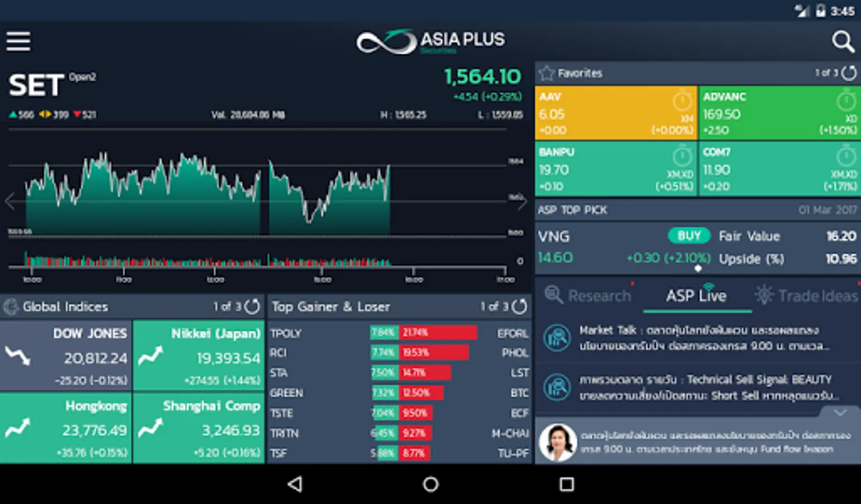The width and height of the screenshot is (861, 504).
Task: Select LST in top losers
Action: click(520, 373)
